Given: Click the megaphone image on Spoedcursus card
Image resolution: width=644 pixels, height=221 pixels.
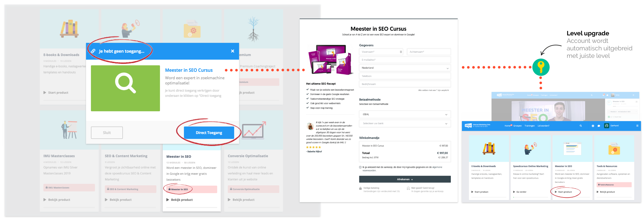Looking at the screenshot, I should [530, 149].
